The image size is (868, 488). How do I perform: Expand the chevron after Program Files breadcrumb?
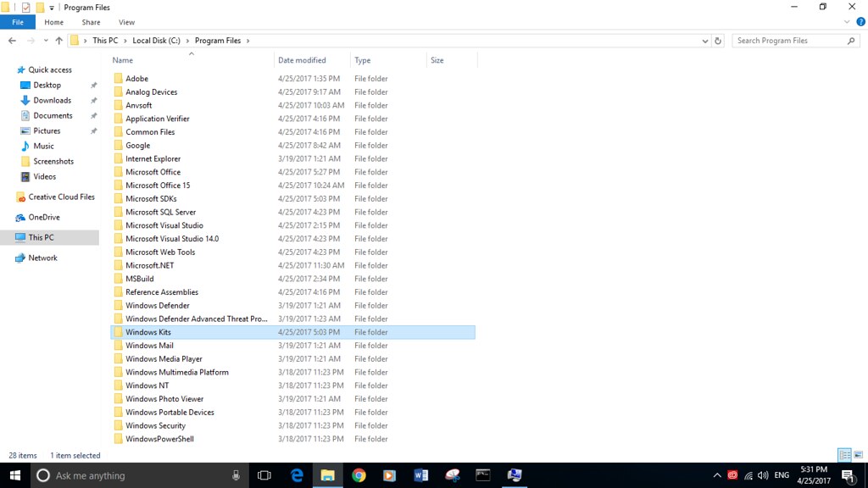coord(248,41)
